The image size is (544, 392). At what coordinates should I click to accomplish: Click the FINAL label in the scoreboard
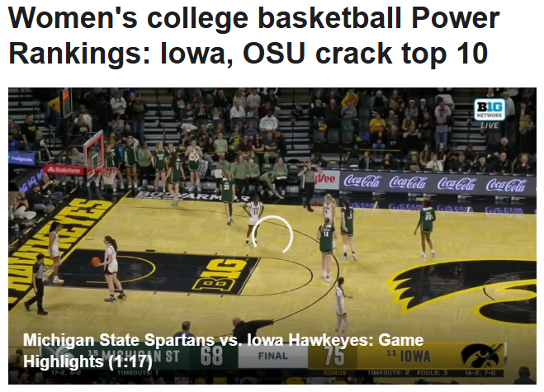pos(273,356)
